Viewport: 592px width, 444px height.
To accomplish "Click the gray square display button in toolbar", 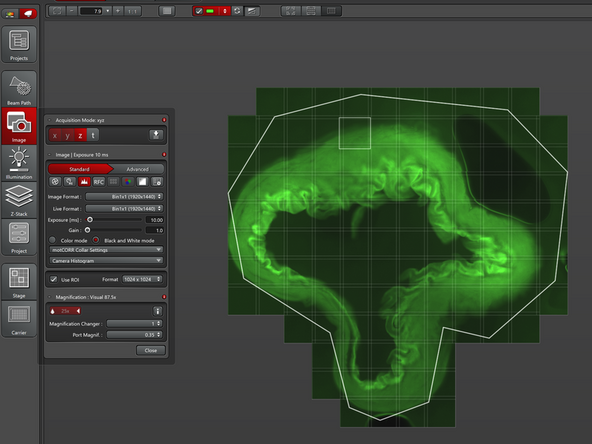I will [166, 11].
